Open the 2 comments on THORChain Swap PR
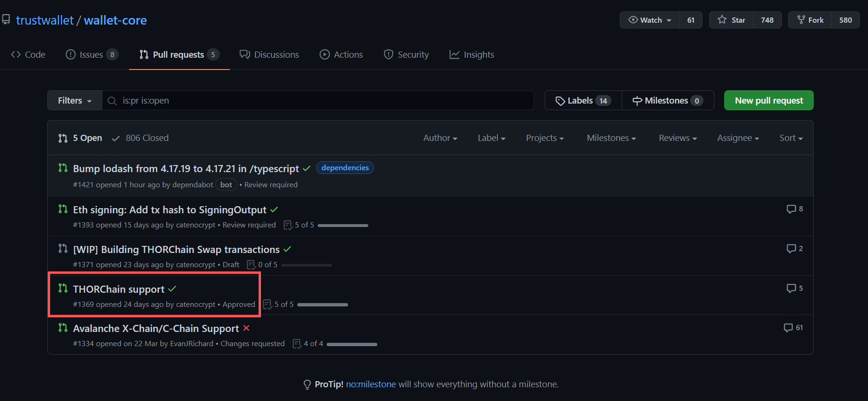 [x=795, y=249]
